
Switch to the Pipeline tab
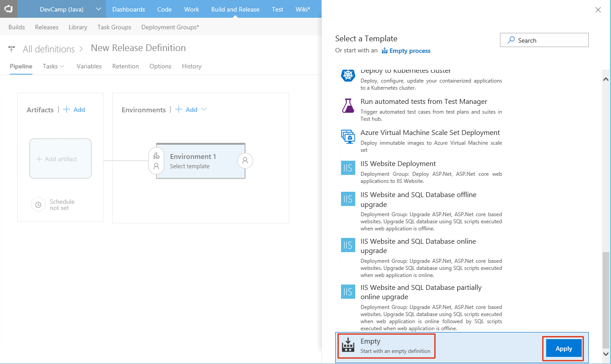click(21, 66)
